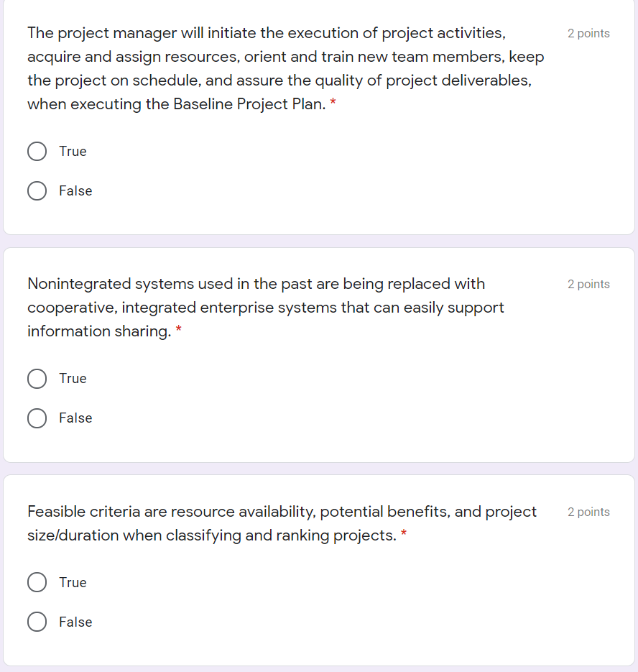Select False for the nonintegrated systems question
638x672 pixels.
37,418
